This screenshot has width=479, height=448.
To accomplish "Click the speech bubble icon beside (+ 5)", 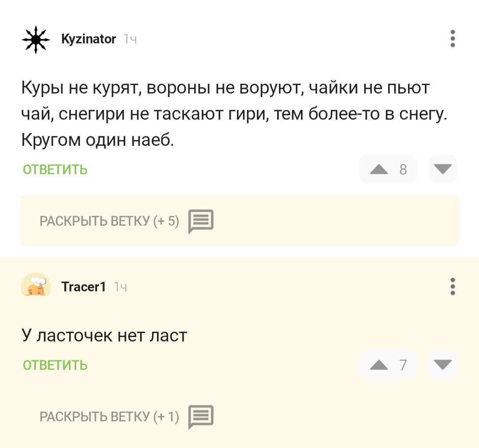I will (x=201, y=221).
